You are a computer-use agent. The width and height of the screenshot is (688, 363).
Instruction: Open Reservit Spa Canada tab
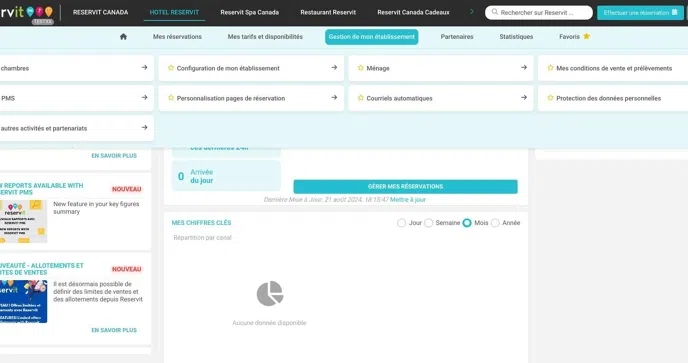click(250, 12)
